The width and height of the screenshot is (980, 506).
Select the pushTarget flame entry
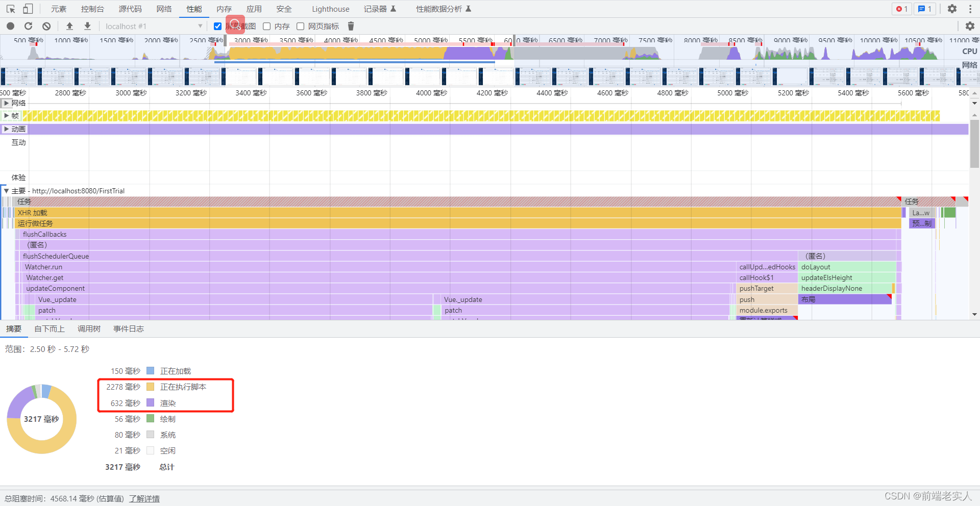coord(767,288)
